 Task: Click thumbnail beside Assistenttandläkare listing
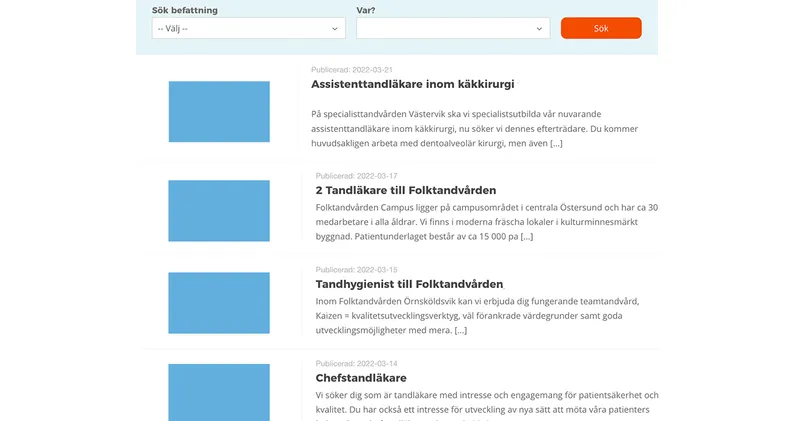tap(219, 112)
